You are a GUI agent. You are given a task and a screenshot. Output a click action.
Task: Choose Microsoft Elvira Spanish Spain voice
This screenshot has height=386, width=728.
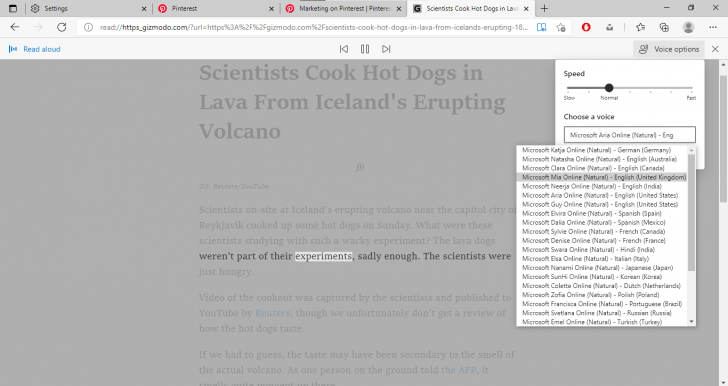click(x=602, y=213)
